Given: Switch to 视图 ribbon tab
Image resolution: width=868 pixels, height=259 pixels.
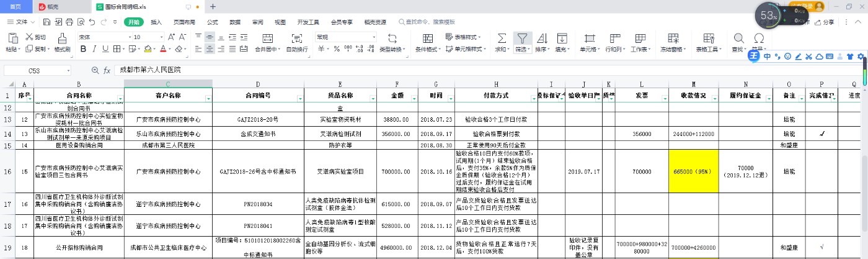Looking at the screenshot, I should [280, 22].
